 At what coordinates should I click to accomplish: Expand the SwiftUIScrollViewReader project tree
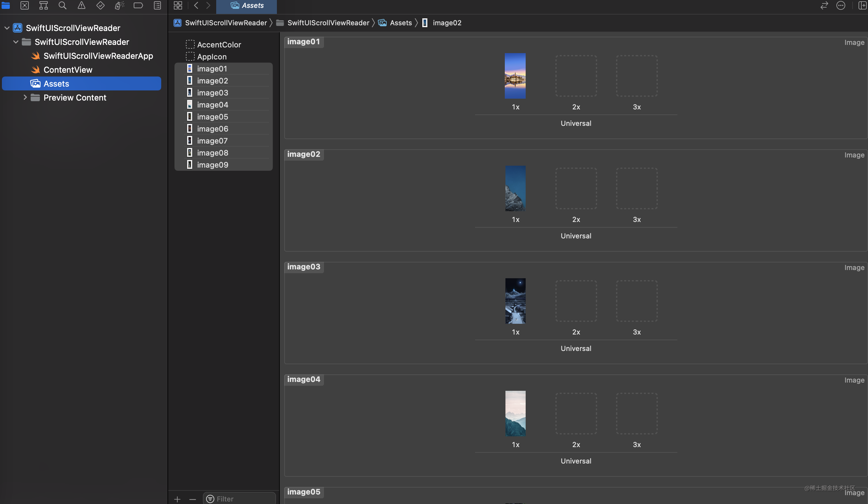tap(7, 28)
